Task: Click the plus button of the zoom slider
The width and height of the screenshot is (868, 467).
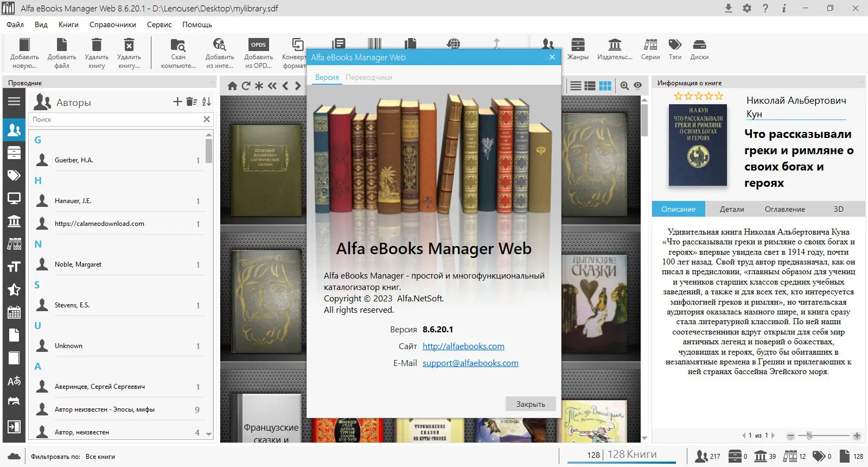Action: (857, 436)
